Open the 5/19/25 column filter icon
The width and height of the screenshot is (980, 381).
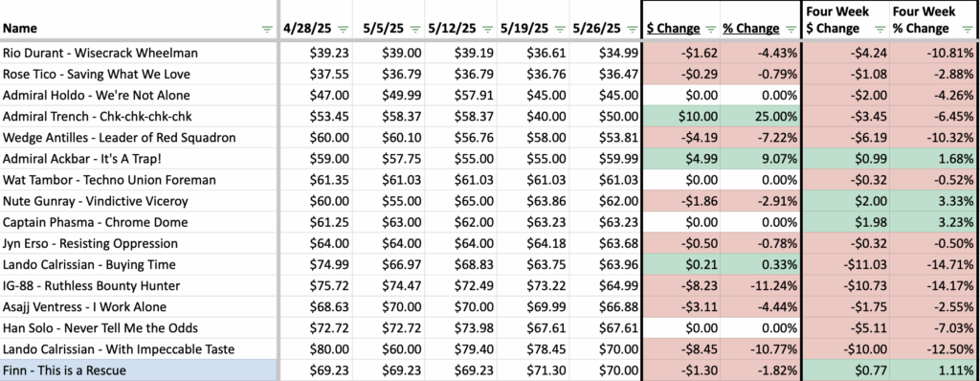pos(561,29)
